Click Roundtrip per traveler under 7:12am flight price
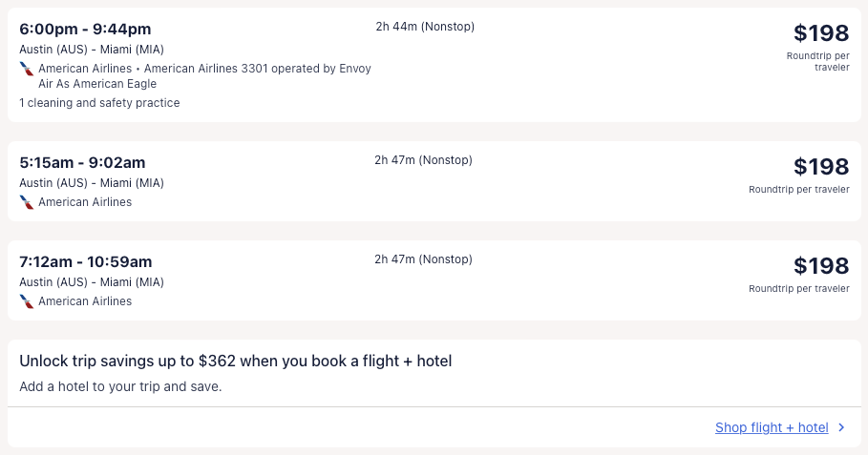Screen dimensions: 868x455 [798, 289]
